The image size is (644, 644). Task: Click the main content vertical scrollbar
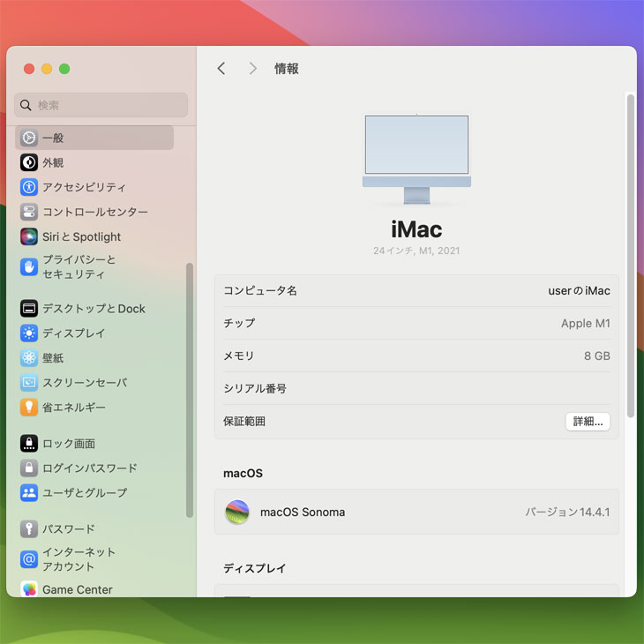(x=630, y=256)
